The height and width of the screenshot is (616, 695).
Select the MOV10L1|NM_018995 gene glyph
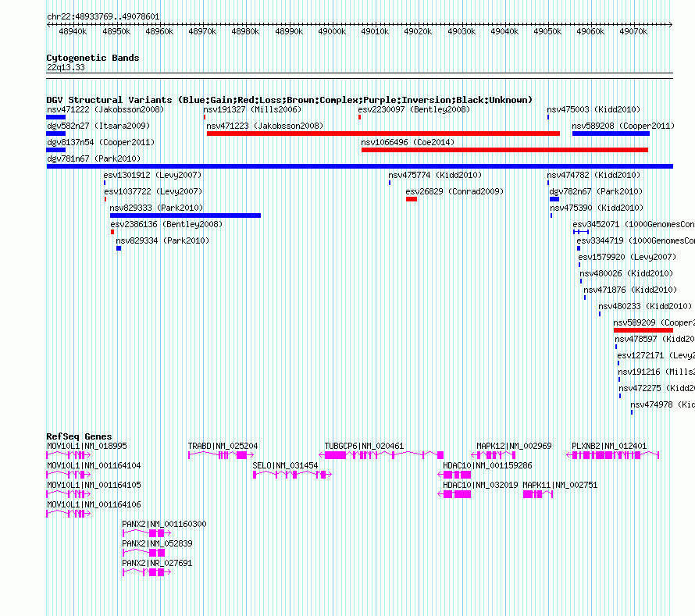tap(69, 455)
